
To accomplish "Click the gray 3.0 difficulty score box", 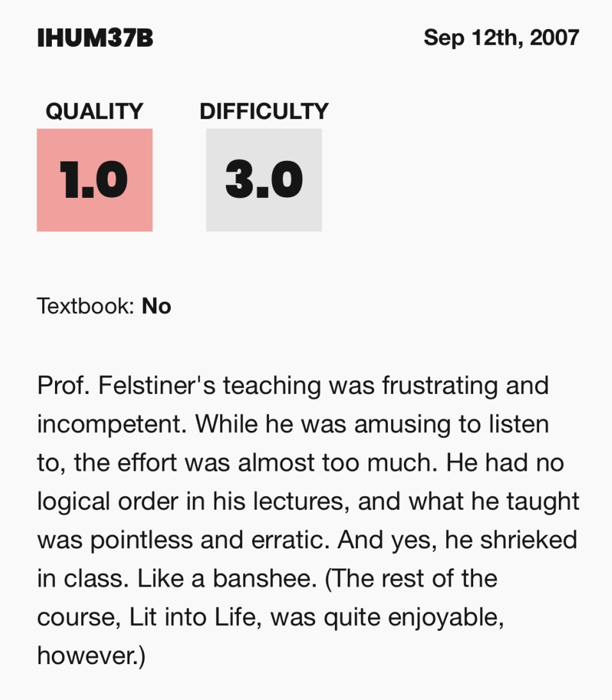I will coord(264,180).
